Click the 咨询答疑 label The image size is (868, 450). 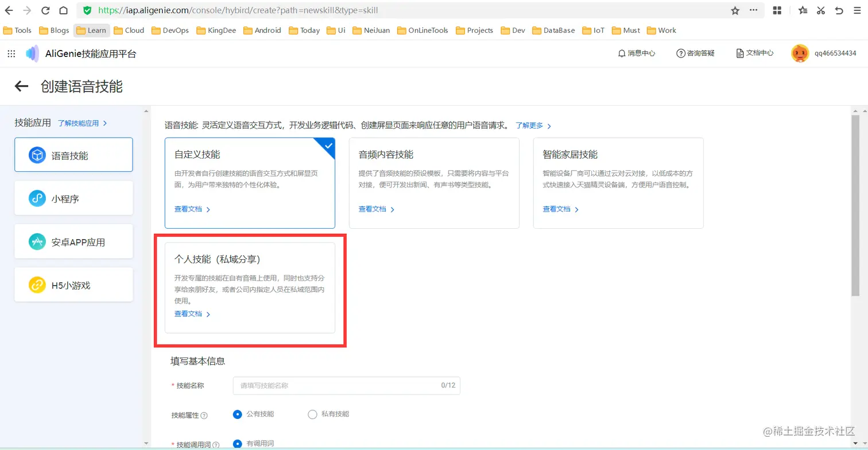pyautogui.click(x=701, y=53)
